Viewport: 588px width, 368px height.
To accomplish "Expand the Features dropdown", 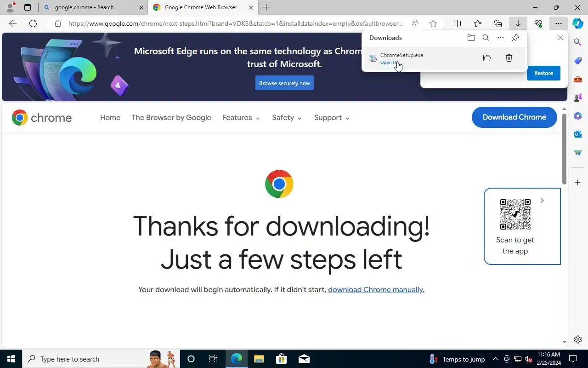I will click(x=241, y=118).
